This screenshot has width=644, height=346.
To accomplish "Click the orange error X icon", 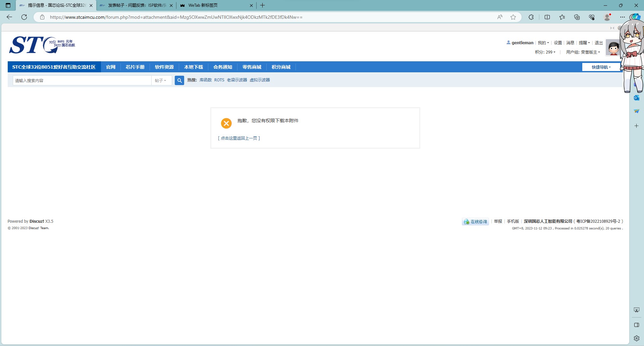I will (x=226, y=123).
